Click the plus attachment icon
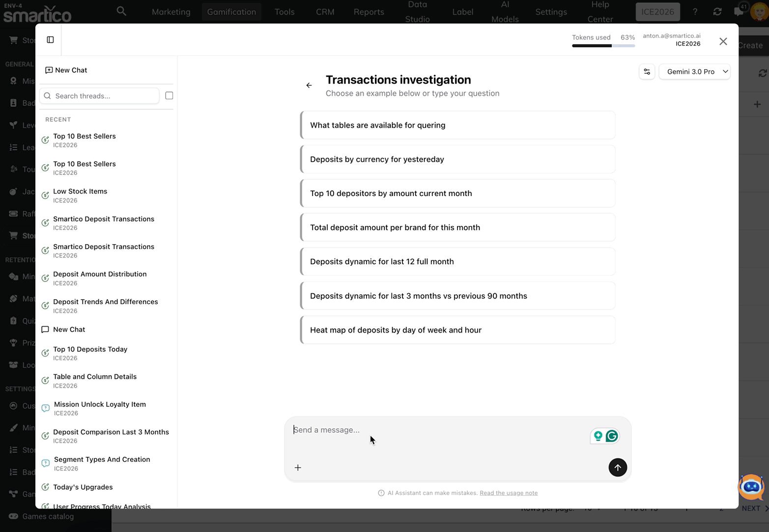This screenshot has height=532, width=769. tap(298, 468)
